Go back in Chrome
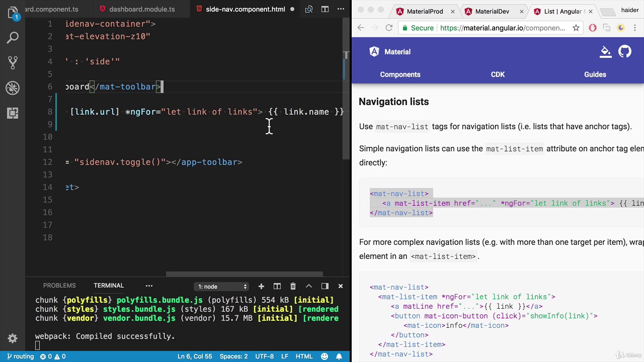Viewport: 644px width, 362px height. click(x=361, y=28)
